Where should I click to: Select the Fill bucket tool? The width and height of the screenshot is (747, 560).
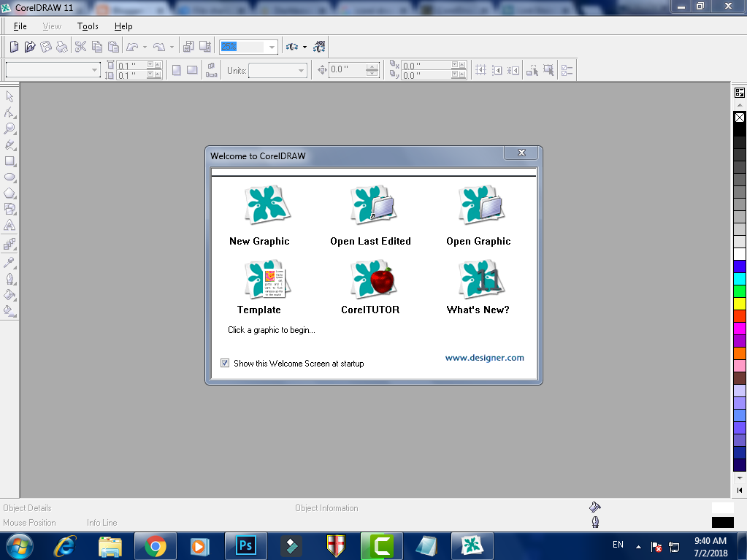point(9,295)
